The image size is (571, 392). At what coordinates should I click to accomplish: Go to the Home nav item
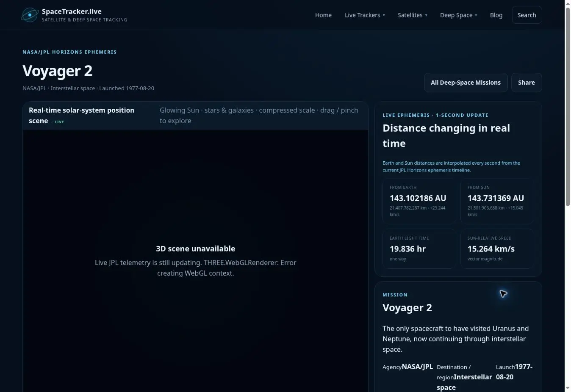click(323, 15)
